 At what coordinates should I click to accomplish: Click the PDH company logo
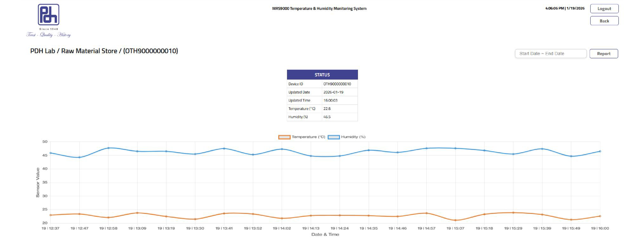49,15
